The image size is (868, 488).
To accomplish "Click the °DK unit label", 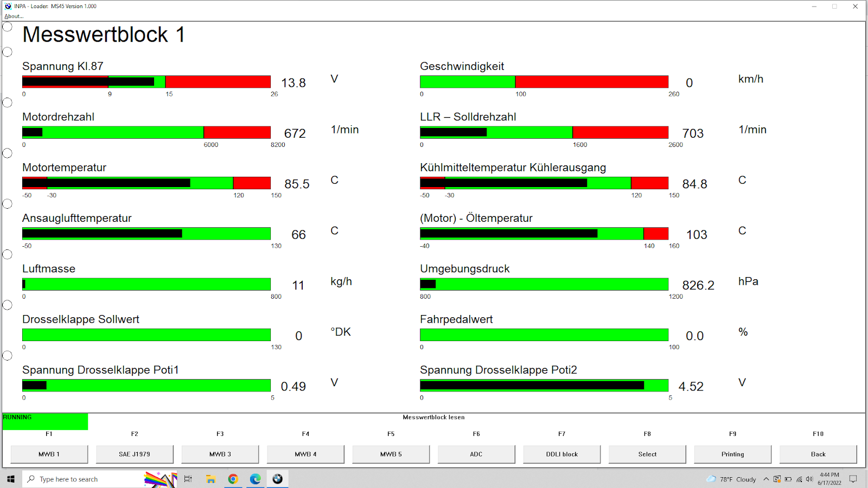I will [341, 332].
